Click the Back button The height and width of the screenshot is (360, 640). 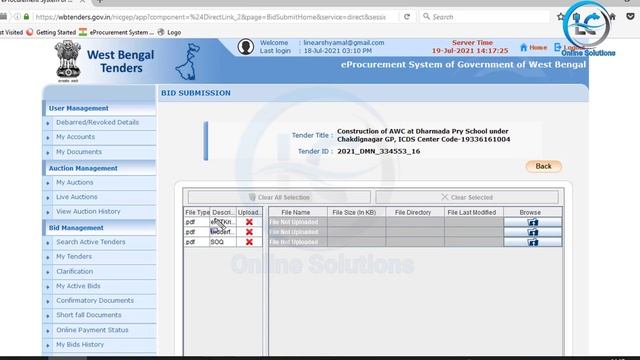[x=543, y=166]
